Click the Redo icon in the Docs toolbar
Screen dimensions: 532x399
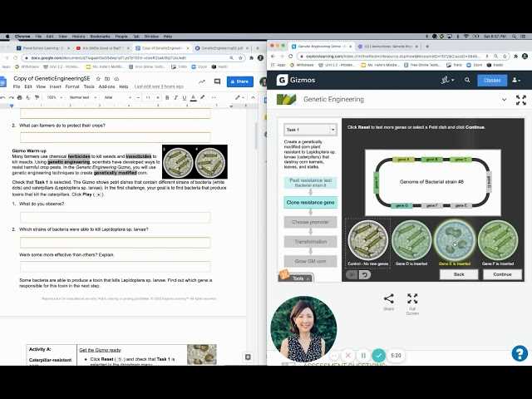click(x=11, y=97)
